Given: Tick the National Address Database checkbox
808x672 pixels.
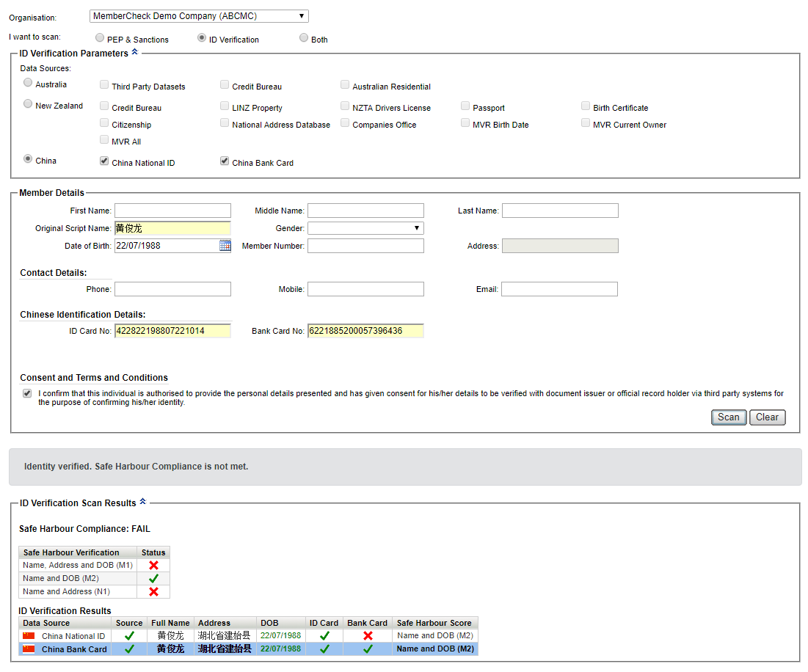Looking at the screenshot, I should (x=225, y=123).
